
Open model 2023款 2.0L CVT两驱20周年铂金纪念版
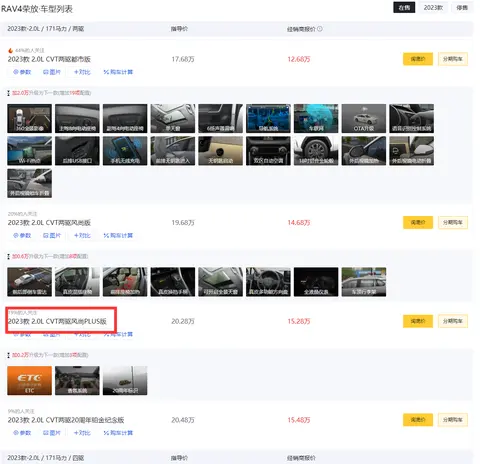pyautogui.click(x=66, y=420)
